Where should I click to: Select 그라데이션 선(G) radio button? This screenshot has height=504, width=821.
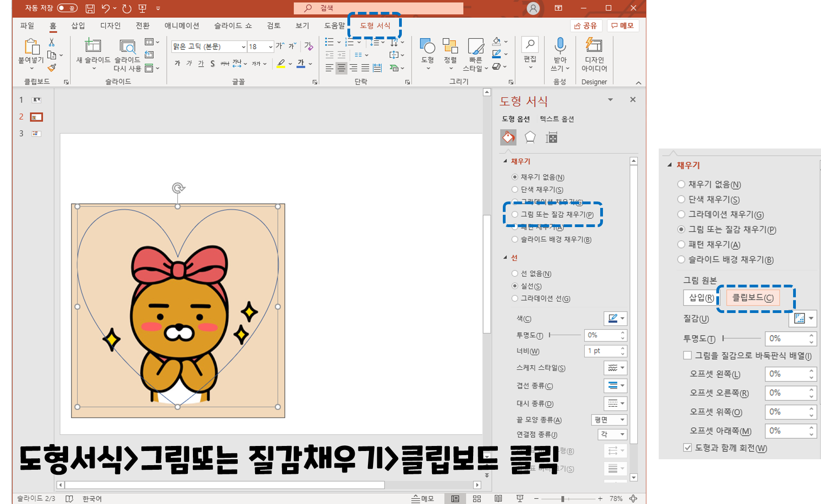[515, 298]
